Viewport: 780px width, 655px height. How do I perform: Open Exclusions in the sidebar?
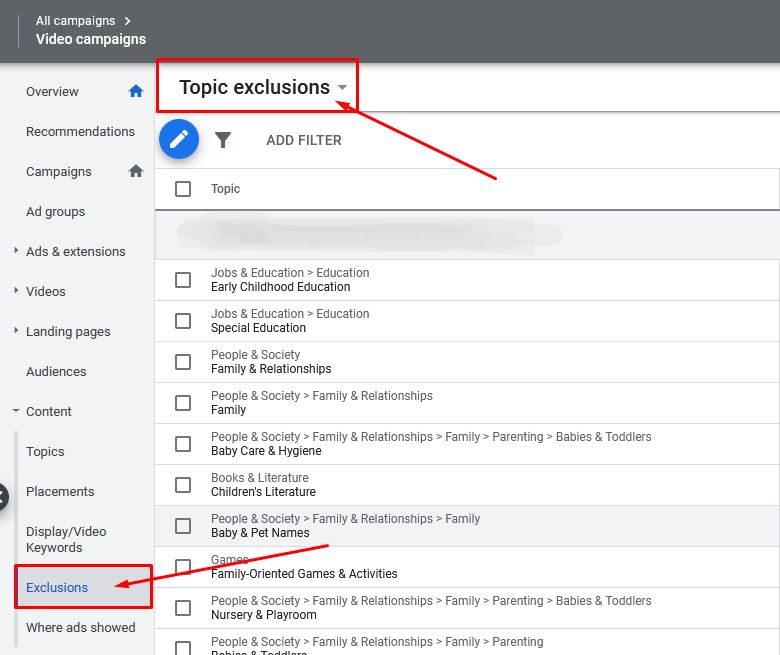(x=57, y=587)
